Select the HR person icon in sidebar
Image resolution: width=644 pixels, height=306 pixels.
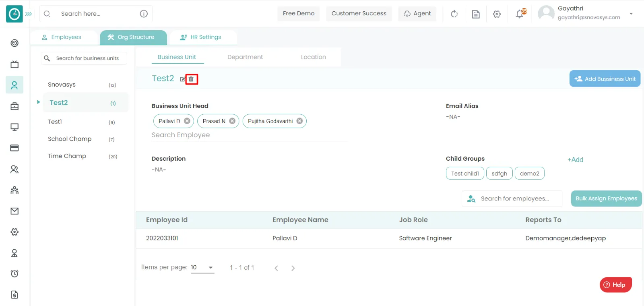pos(14,85)
